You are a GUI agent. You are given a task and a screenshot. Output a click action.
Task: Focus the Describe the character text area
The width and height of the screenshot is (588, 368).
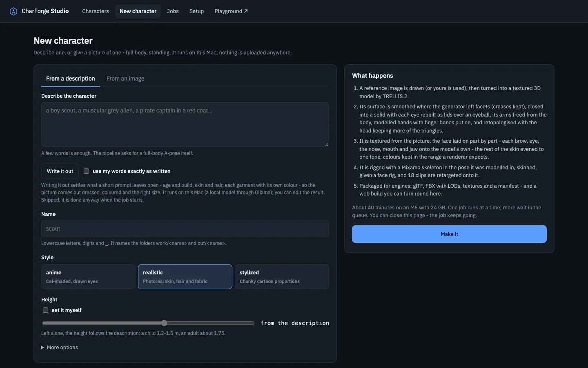click(x=185, y=125)
